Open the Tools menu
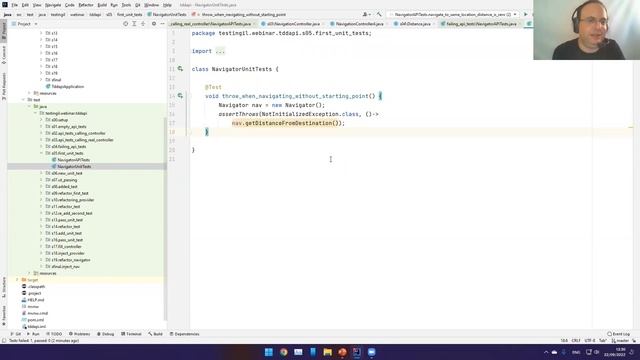640x360 pixels. pos(127,5)
